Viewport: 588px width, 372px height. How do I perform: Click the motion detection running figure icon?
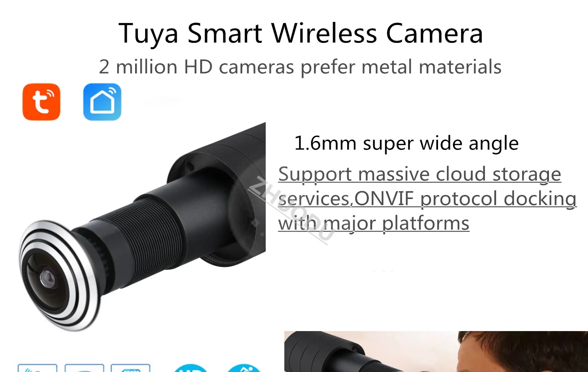(244, 368)
